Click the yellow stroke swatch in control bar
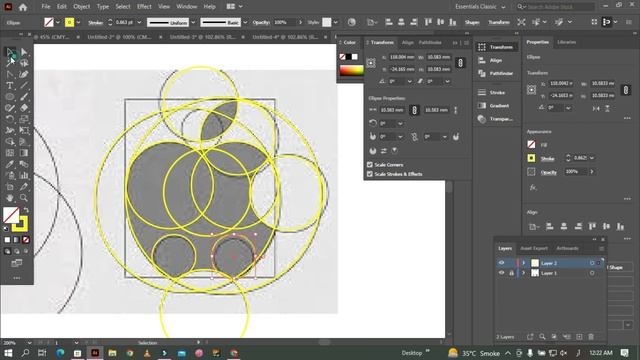 tap(69, 22)
